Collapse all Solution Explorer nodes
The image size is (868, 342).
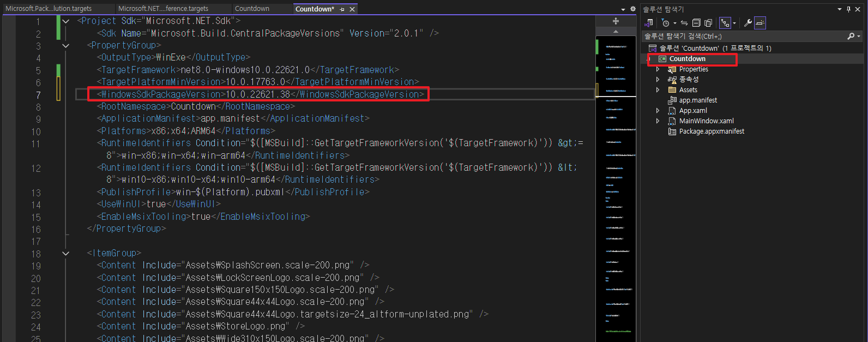click(696, 23)
